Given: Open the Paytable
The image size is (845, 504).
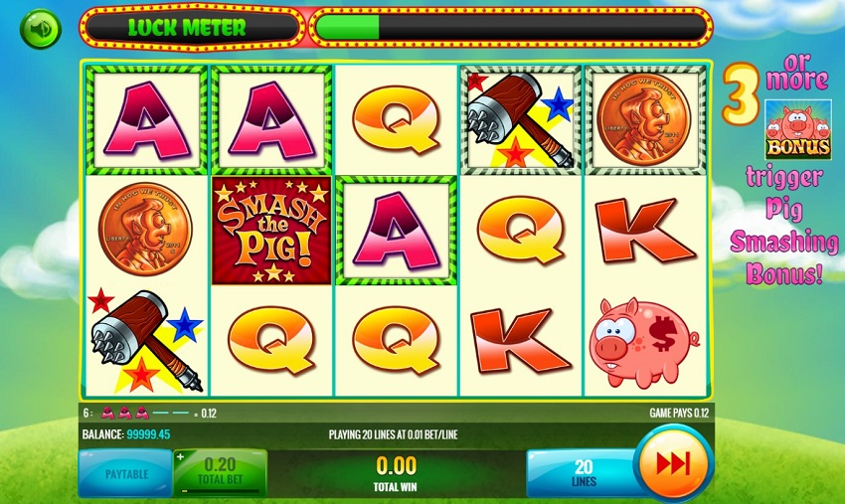Looking at the screenshot, I should point(126,474).
